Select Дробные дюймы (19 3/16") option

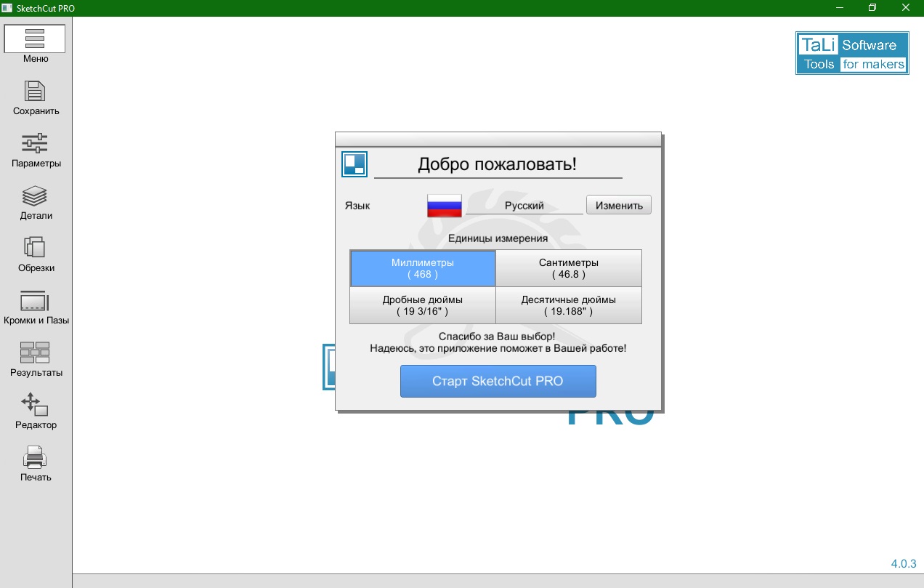423,305
